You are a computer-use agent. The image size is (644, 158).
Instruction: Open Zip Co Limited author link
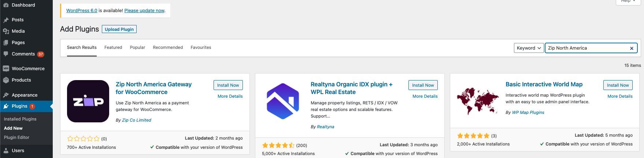136,120
